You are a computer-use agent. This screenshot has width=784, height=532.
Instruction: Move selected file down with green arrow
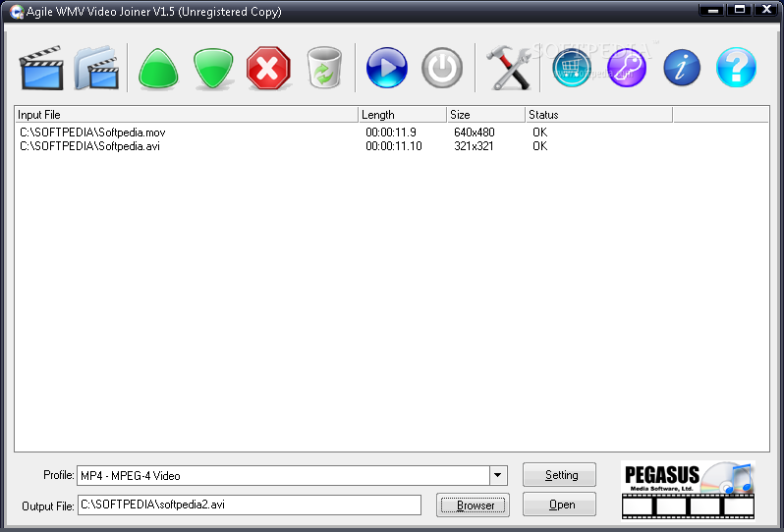click(213, 69)
